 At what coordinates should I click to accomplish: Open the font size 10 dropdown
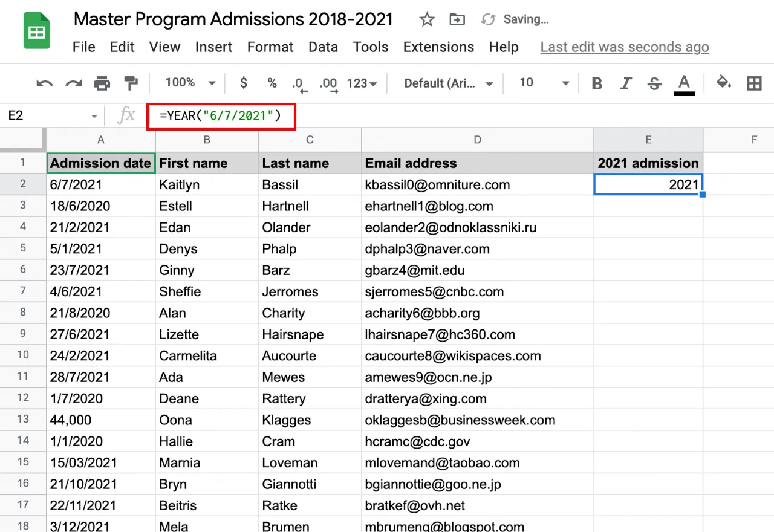[544, 83]
